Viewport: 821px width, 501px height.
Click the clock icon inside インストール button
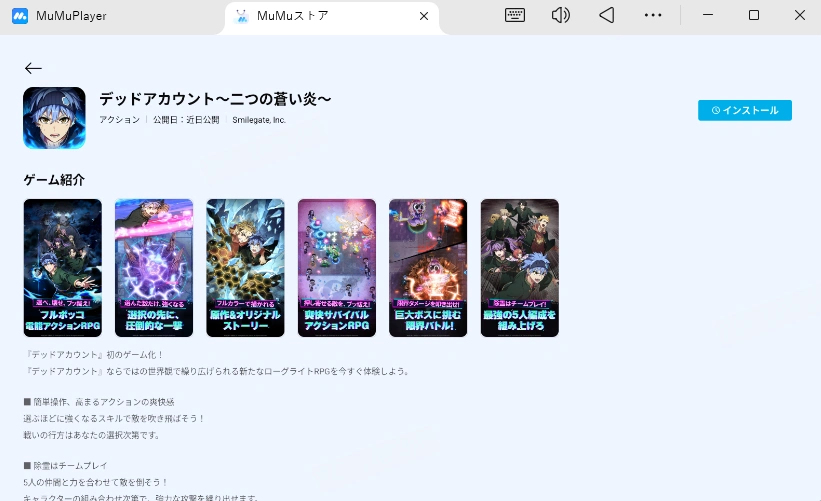pos(716,110)
